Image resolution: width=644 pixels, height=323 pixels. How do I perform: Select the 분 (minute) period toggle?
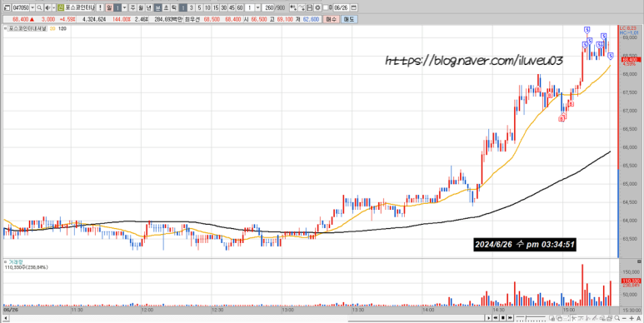(157, 7)
